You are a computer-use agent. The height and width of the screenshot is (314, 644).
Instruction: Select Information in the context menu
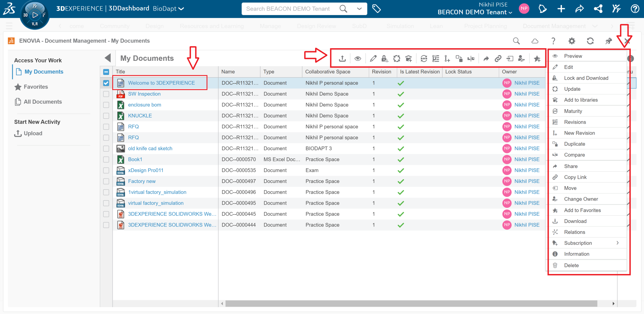[x=586, y=254]
